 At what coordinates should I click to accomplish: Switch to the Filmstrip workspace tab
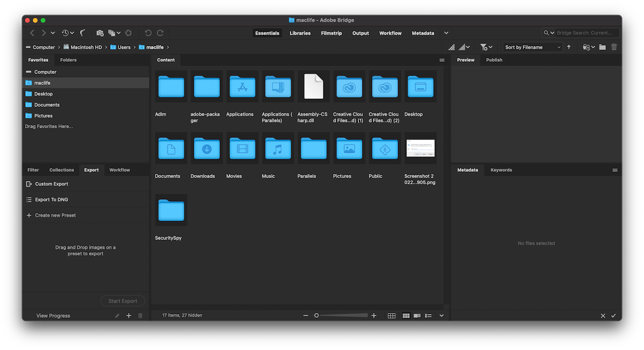(331, 33)
